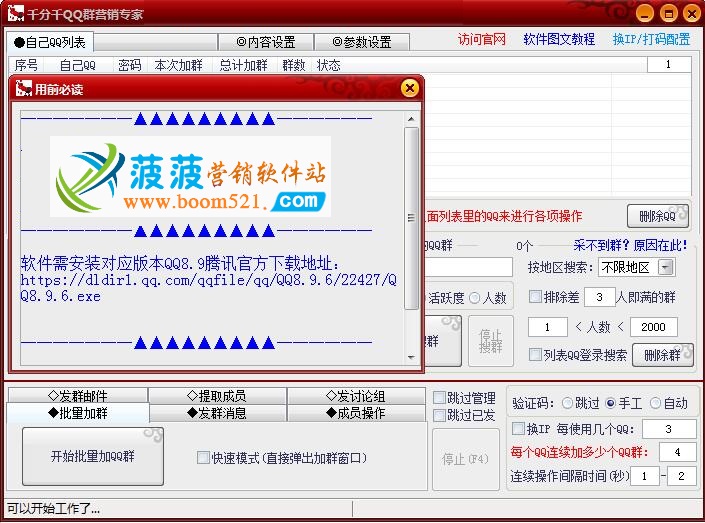Click the 自己QQ column header
Image resolution: width=705 pixels, height=523 pixels.
77,65
